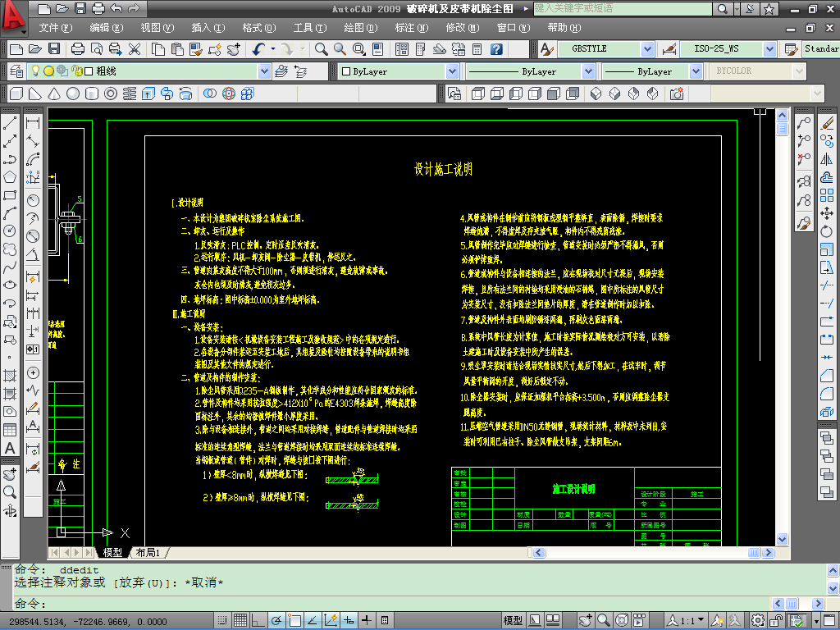Select the Polyline tool in Draw toolbar
This screenshot has height=630, width=840.
point(10,159)
